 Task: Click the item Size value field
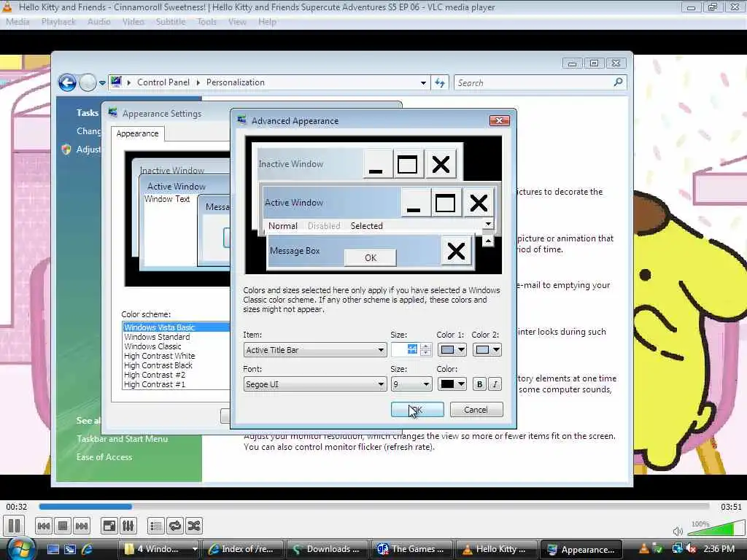[x=404, y=350]
